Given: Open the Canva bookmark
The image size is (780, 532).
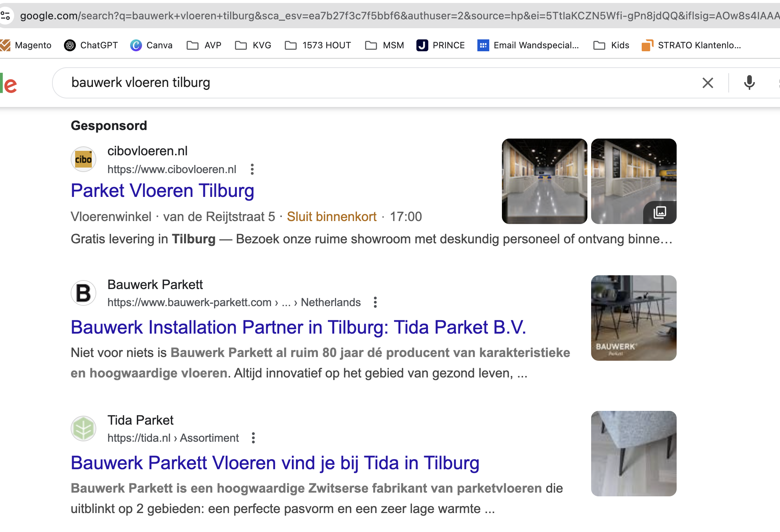Looking at the screenshot, I should [151, 45].
